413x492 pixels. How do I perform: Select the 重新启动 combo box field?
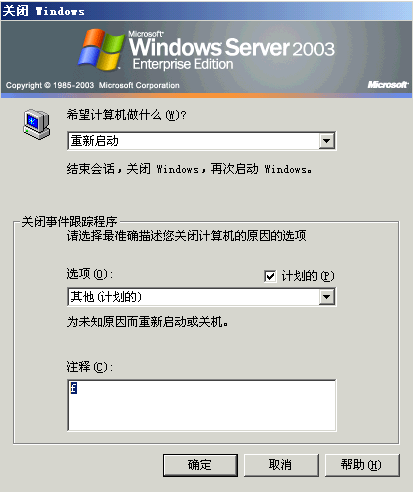[x=201, y=141]
